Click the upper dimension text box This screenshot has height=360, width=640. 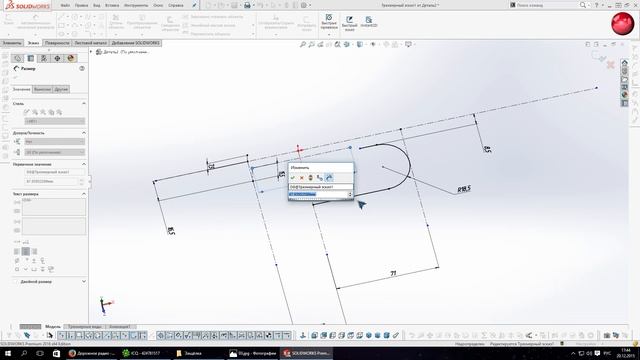click(x=54, y=207)
